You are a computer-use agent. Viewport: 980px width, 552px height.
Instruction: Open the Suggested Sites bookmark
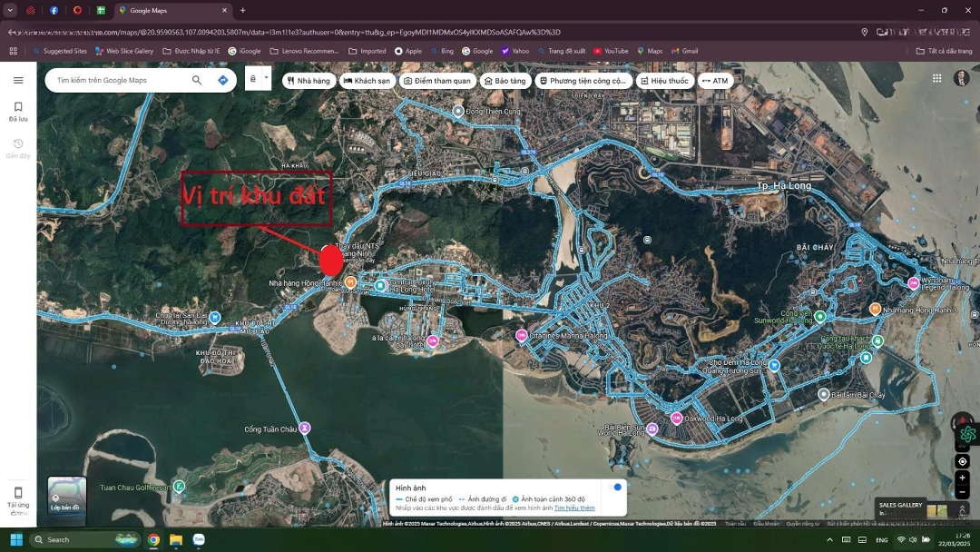pos(60,51)
